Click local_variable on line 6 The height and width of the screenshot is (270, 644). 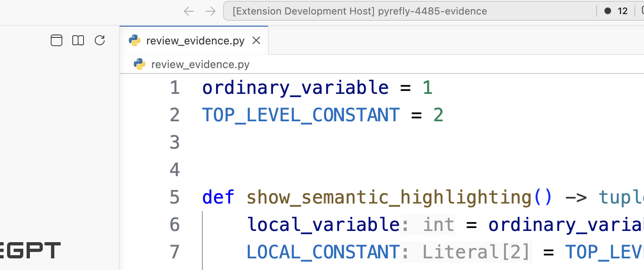(323, 225)
